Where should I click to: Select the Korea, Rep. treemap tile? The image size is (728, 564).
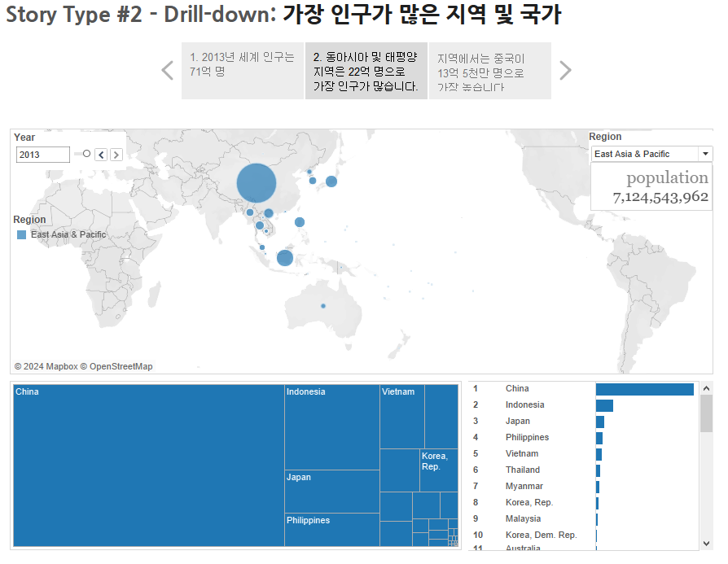click(439, 470)
